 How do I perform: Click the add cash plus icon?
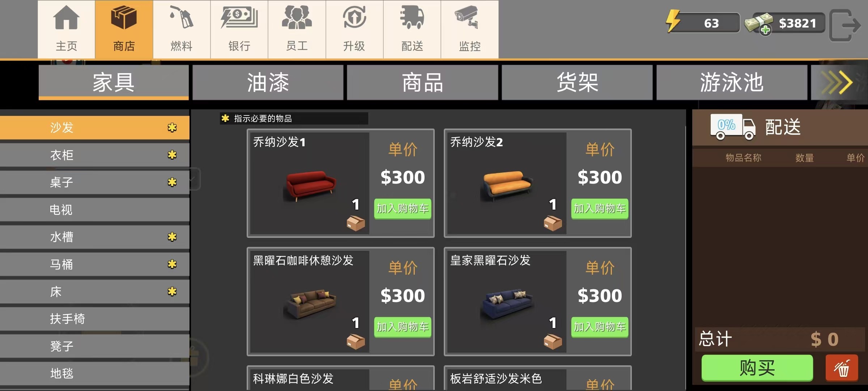pyautogui.click(x=765, y=30)
